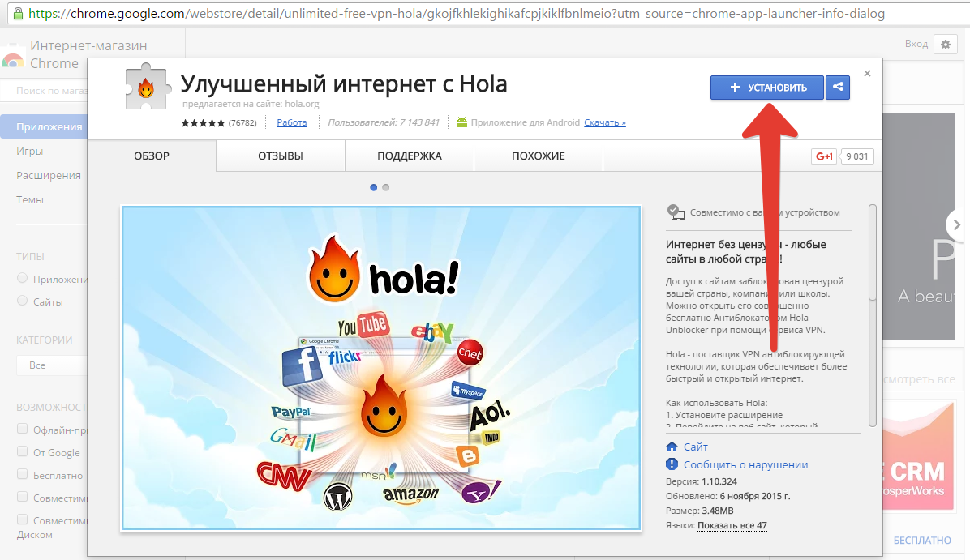970x560 pixels.
Task: Click the report abuse exclamation icon
Action: pyautogui.click(x=672, y=464)
